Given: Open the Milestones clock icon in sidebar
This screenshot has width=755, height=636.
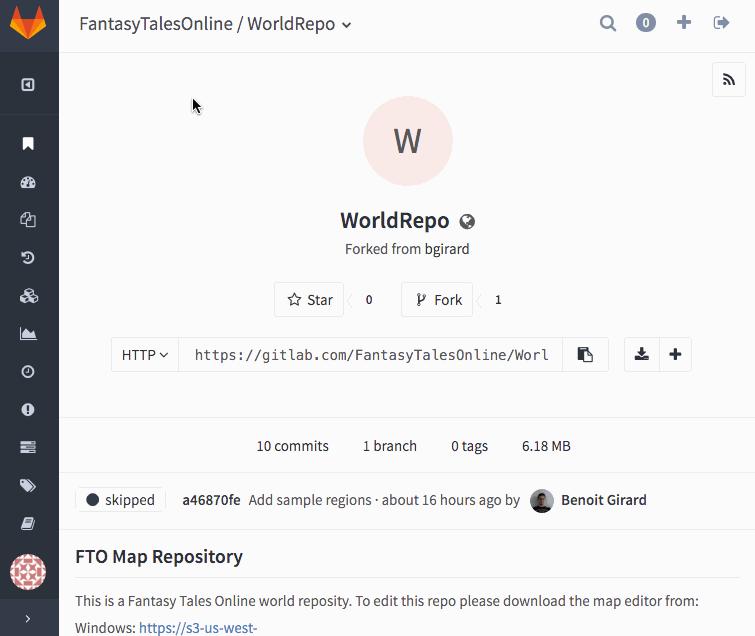Looking at the screenshot, I should tap(28, 371).
